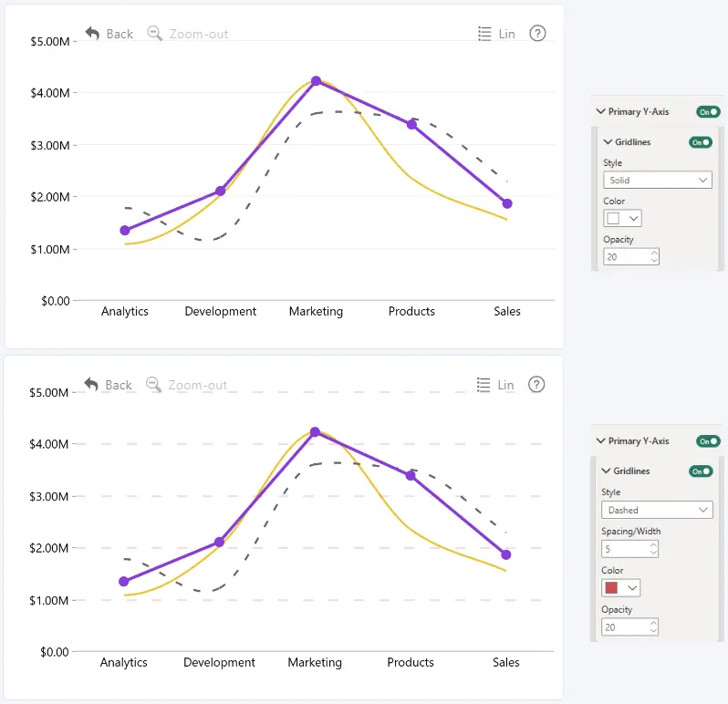This screenshot has height=704, width=728.
Task: Click the red color swatch in lower panel
Action: coord(611,588)
